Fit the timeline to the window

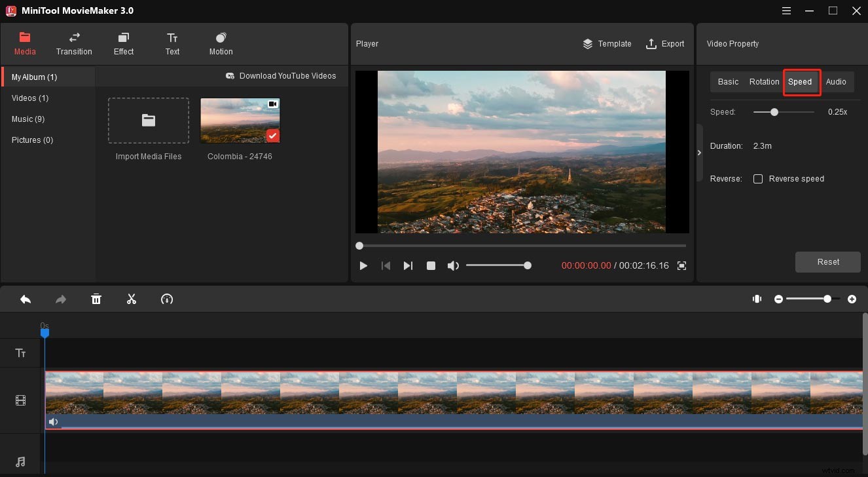pos(757,299)
